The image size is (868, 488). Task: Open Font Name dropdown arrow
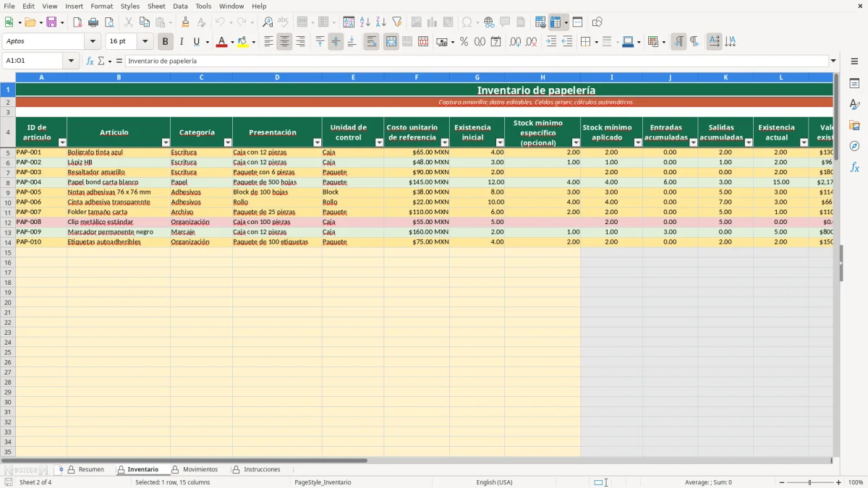coord(93,42)
